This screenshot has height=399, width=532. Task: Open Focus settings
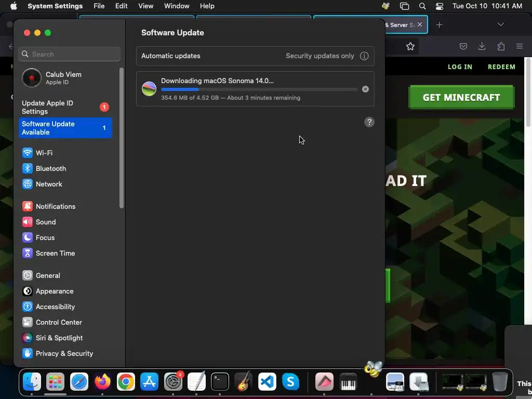pyautogui.click(x=38, y=237)
